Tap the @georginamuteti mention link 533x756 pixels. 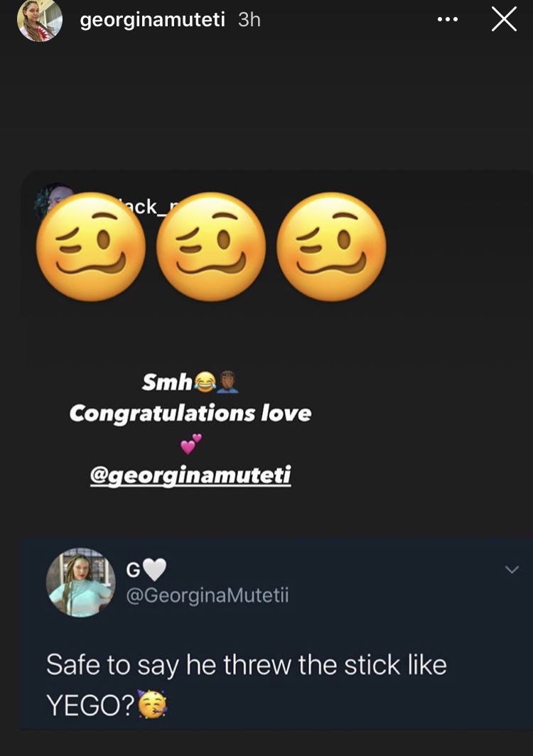click(x=190, y=475)
